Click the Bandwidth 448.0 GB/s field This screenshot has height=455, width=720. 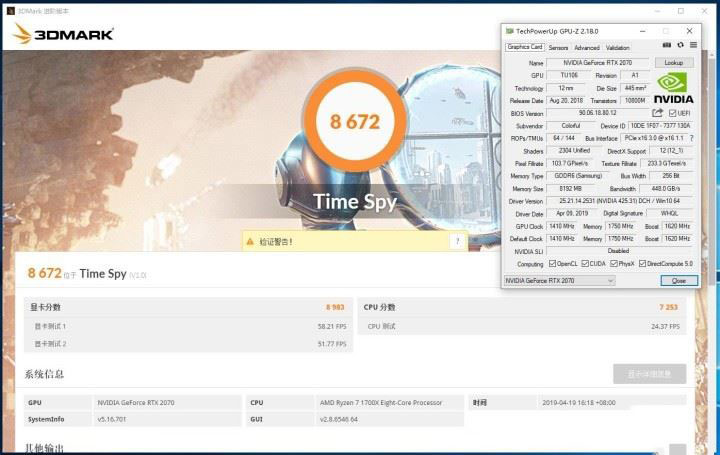(x=666, y=188)
